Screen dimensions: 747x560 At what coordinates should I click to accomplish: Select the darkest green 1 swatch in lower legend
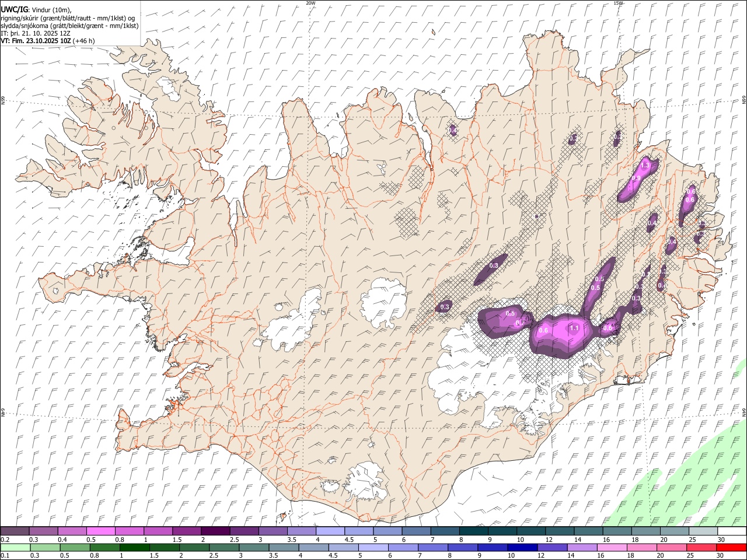(134, 547)
